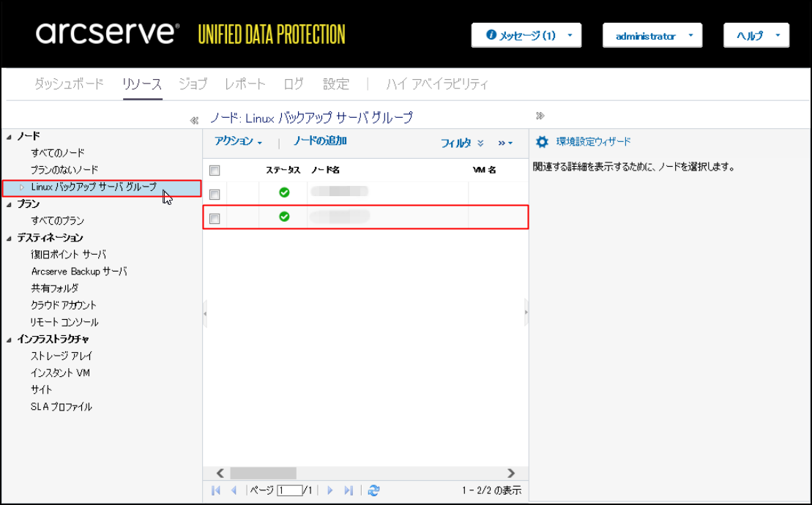Click green status icon of first node

click(x=284, y=192)
